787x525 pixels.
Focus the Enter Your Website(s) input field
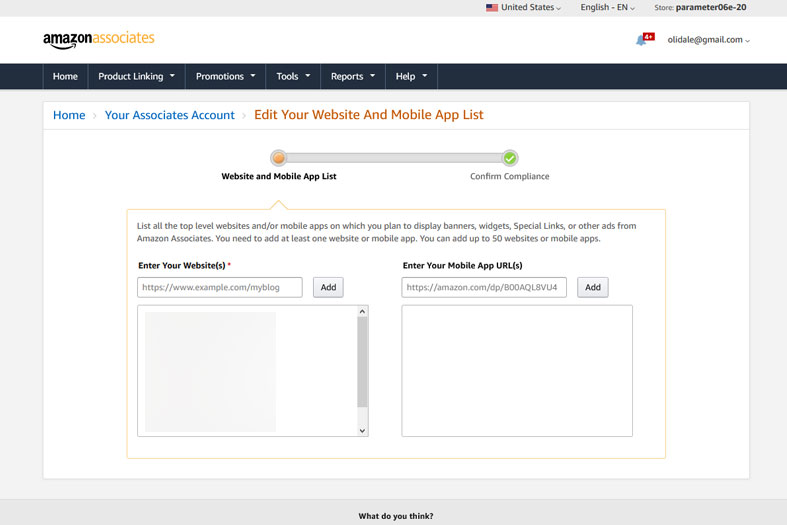point(220,287)
